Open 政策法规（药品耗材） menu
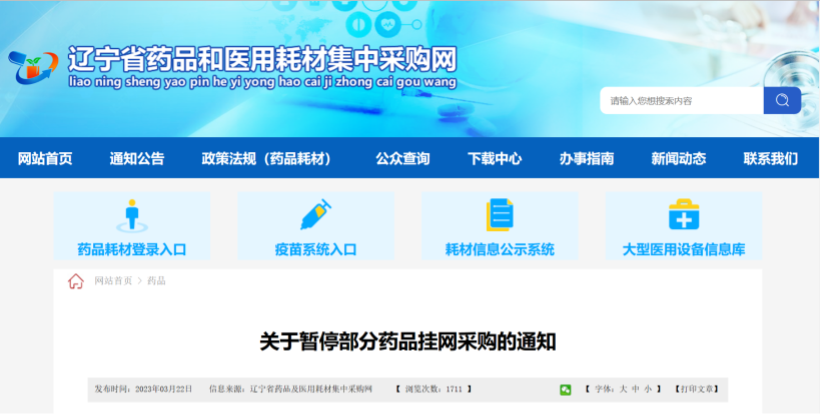825x418 pixels. pos(266,159)
